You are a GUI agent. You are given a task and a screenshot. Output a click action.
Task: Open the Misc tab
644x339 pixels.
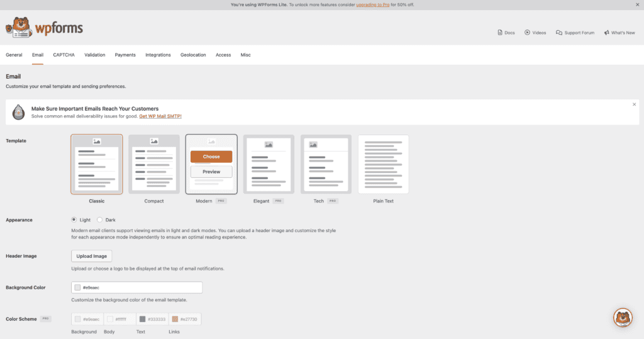(x=246, y=55)
